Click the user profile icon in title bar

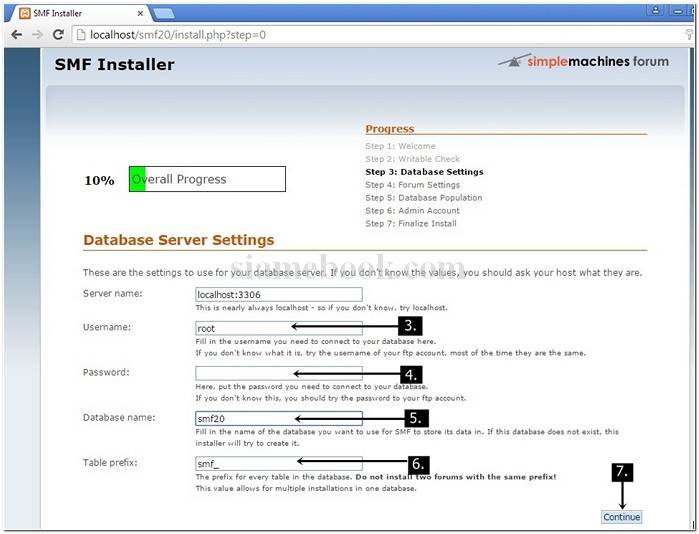pyautogui.click(x=655, y=10)
